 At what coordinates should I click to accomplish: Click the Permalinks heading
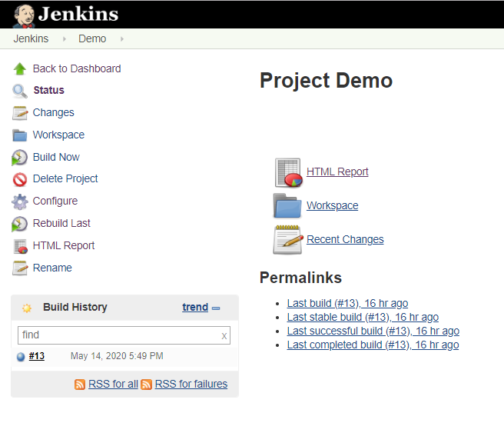(x=300, y=278)
